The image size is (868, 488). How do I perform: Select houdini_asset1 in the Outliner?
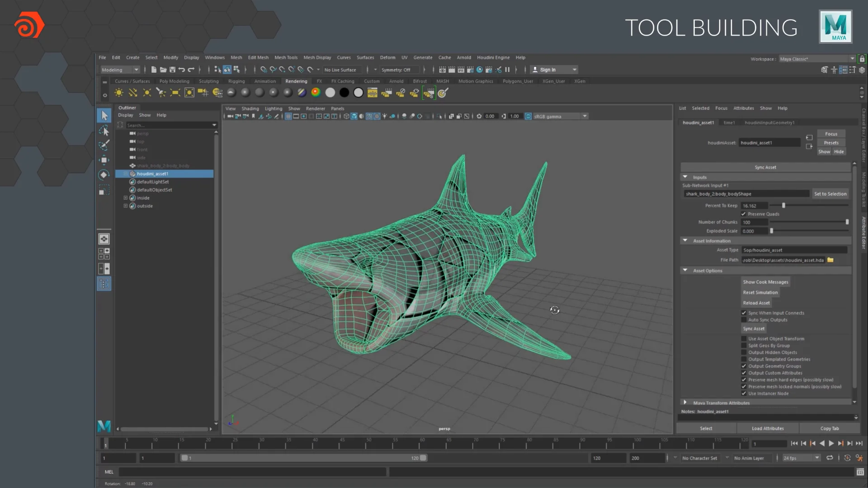(x=165, y=174)
